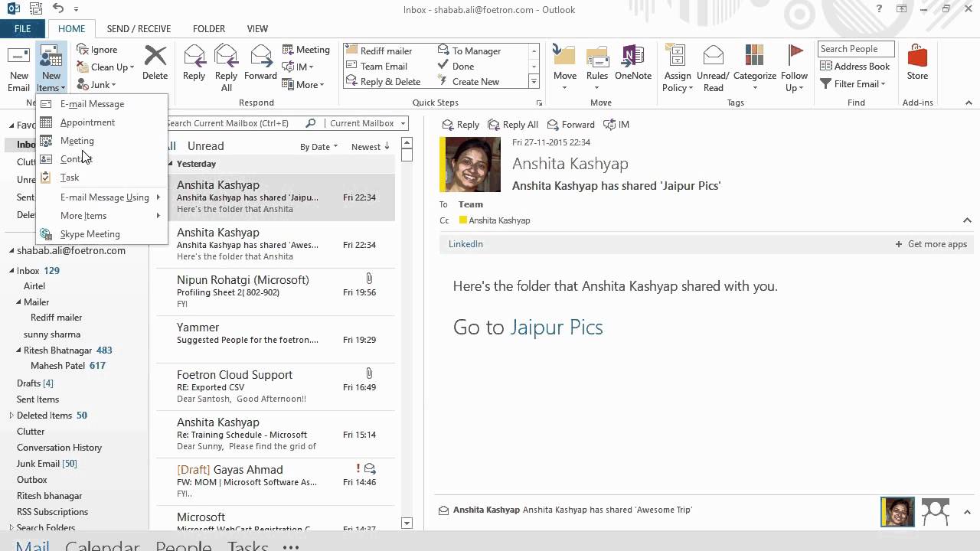Switch to Calendar view

(x=102, y=546)
